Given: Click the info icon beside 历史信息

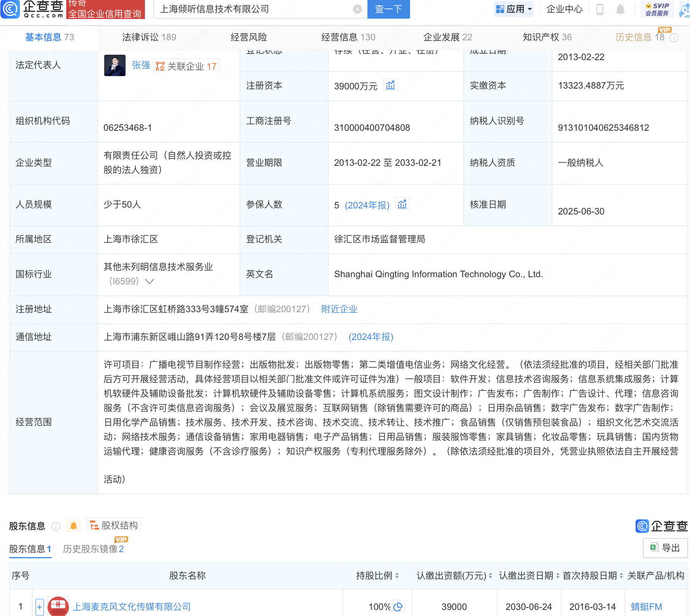Looking at the screenshot, I should [674, 38].
